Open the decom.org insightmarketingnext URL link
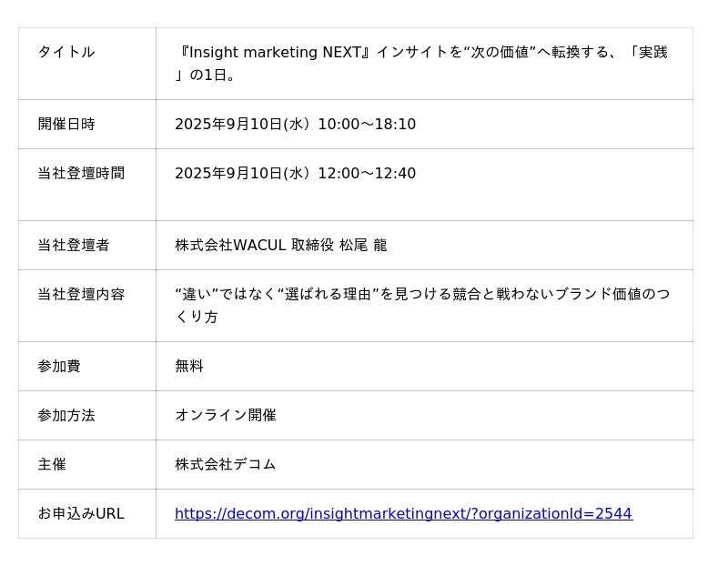The height and width of the screenshot is (566, 728). click(403, 514)
